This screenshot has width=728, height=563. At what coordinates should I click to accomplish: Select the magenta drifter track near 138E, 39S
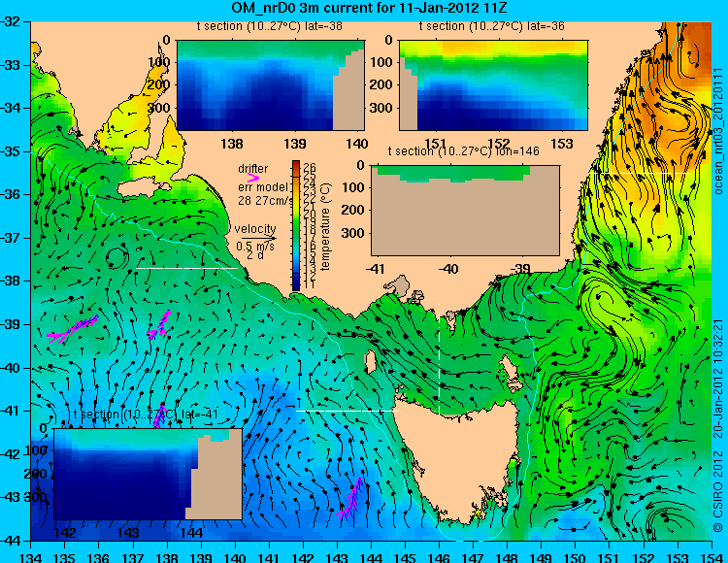point(159,324)
